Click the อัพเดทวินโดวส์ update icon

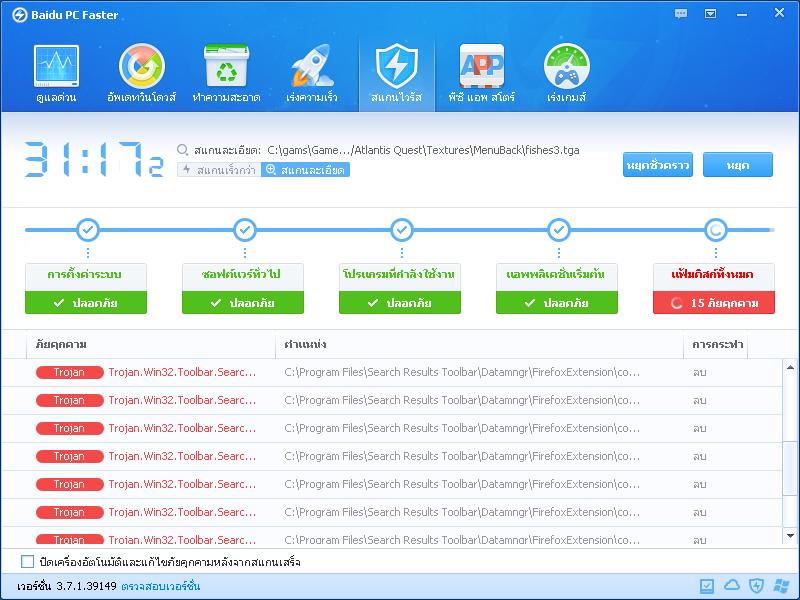[x=141, y=68]
